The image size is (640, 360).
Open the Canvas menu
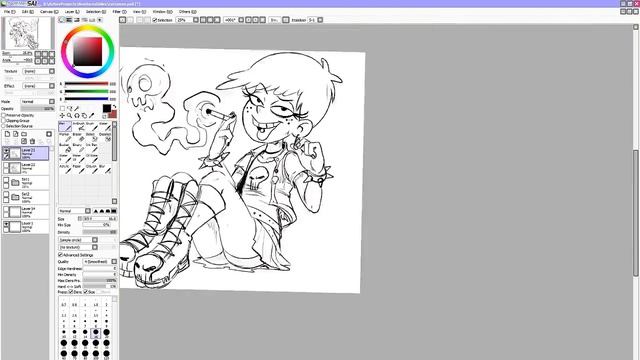[x=49, y=12]
